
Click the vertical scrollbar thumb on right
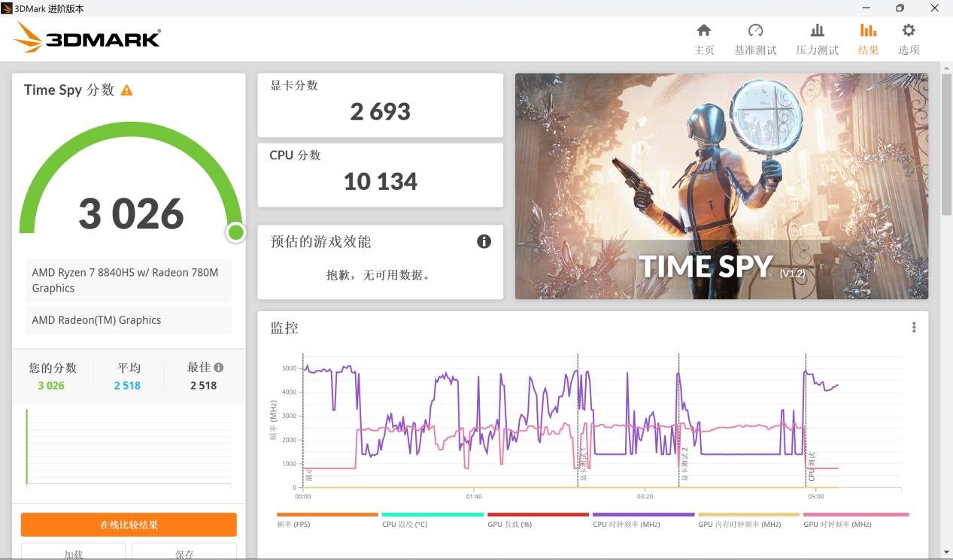coord(946,144)
